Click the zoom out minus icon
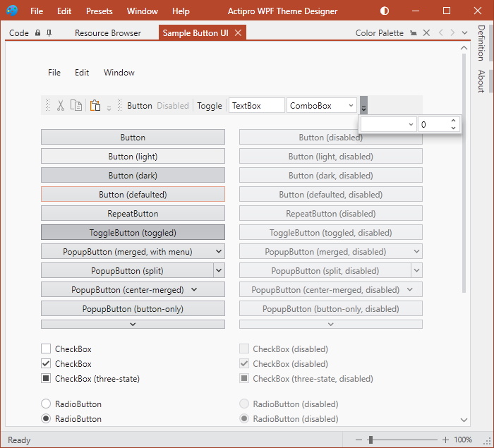Viewport: 494px width, 448px height. coord(359,440)
